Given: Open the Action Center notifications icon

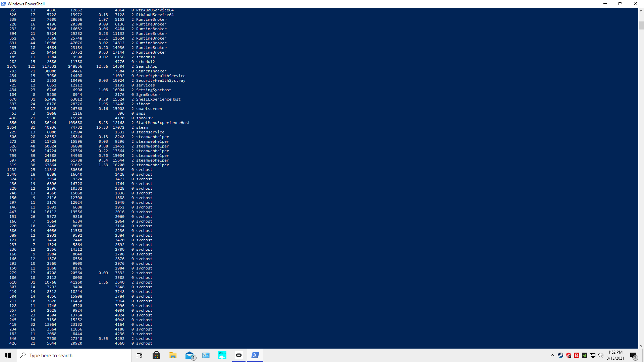Looking at the screenshot, I should [633, 355].
